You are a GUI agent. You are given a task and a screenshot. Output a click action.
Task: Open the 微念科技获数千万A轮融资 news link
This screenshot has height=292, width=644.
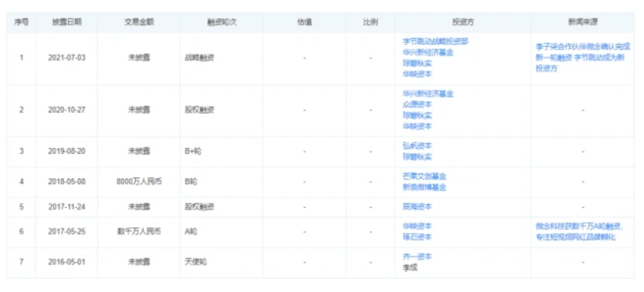coord(580,232)
